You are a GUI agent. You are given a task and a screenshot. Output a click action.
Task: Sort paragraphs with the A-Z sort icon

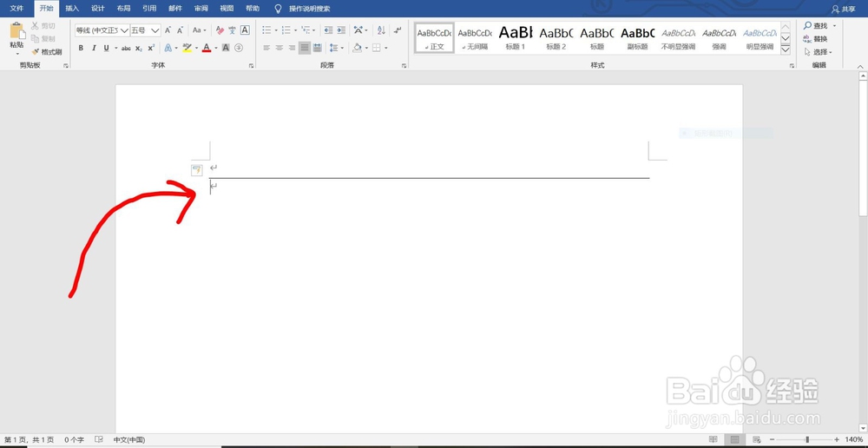coord(381,30)
